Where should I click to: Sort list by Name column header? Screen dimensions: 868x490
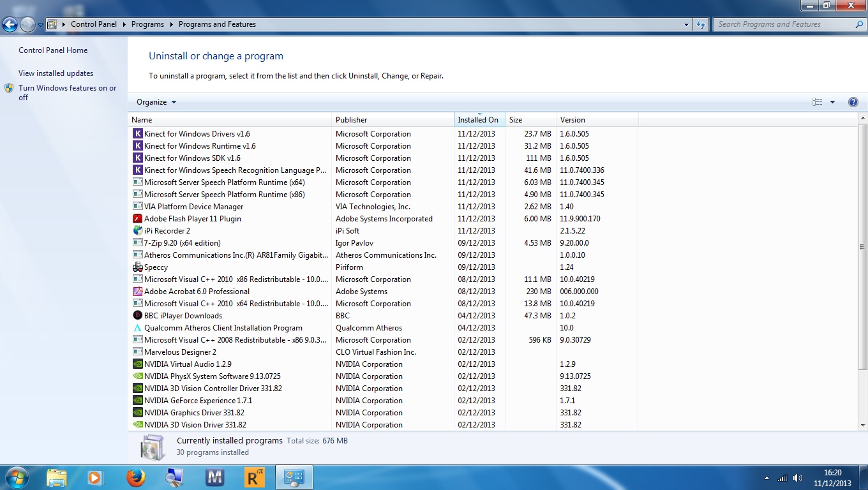(230, 120)
